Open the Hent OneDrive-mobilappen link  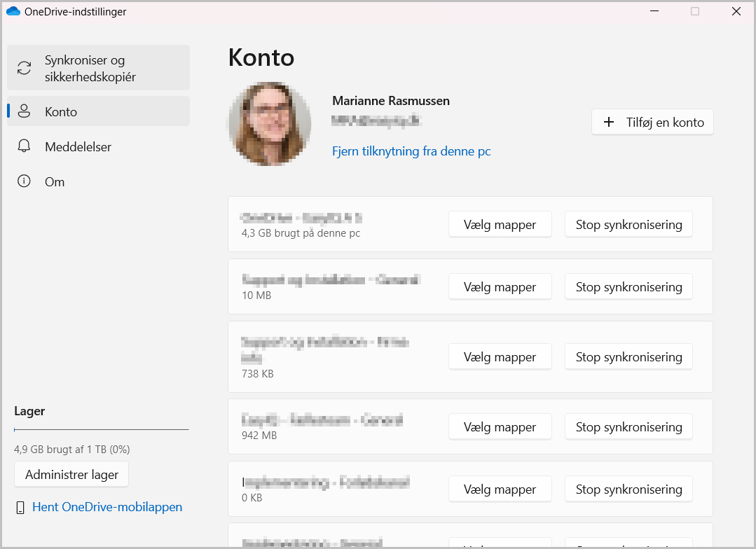tap(107, 507)
